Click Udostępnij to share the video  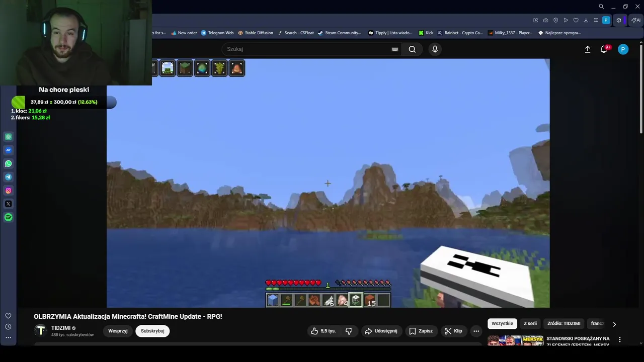click(381, 331)
